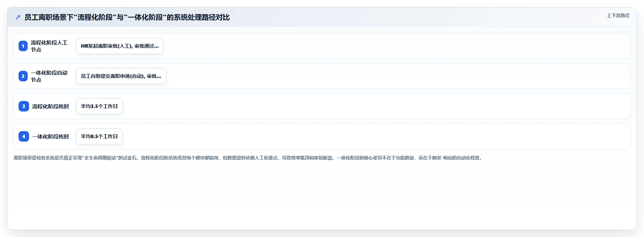Click the number 4 badge for 一体化阶段耗时
Image resolution: width=644 pixels, height=237 pixels.
[x=24, y=136]
